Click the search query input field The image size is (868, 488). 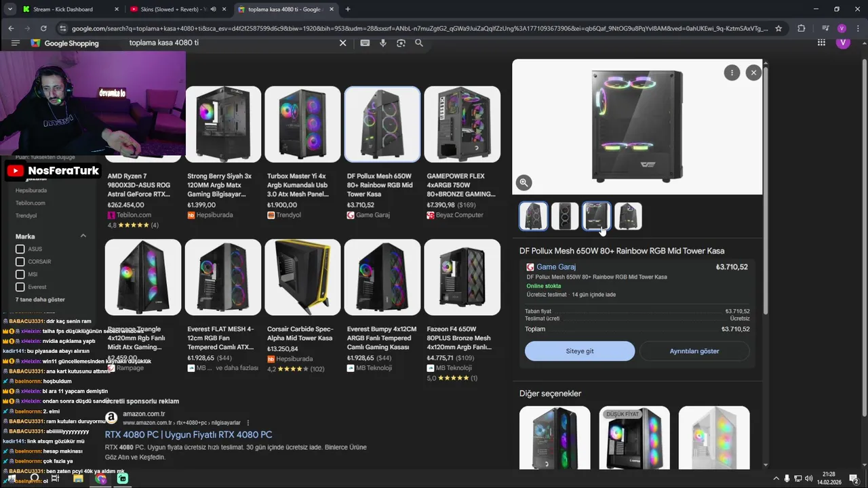231,43
